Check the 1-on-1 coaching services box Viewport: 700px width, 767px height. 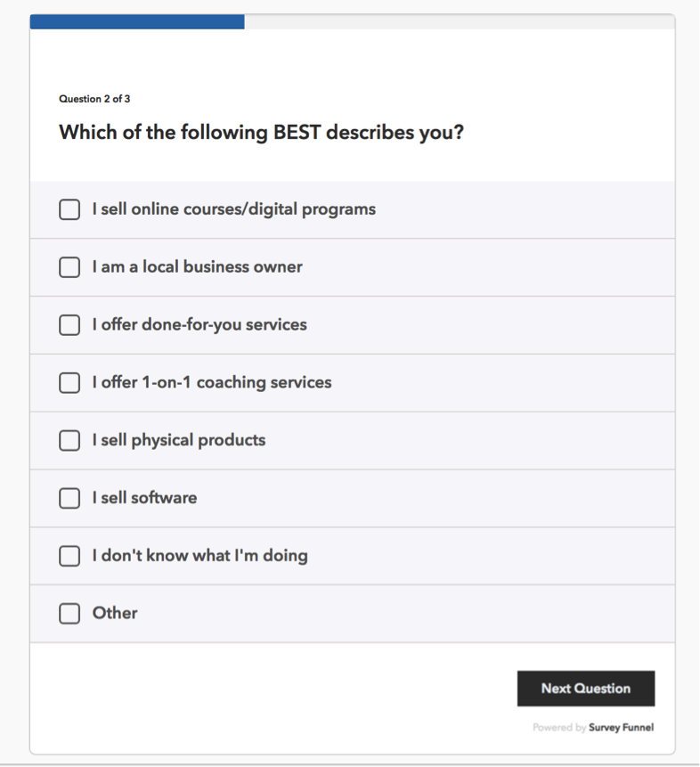point(69,382)
